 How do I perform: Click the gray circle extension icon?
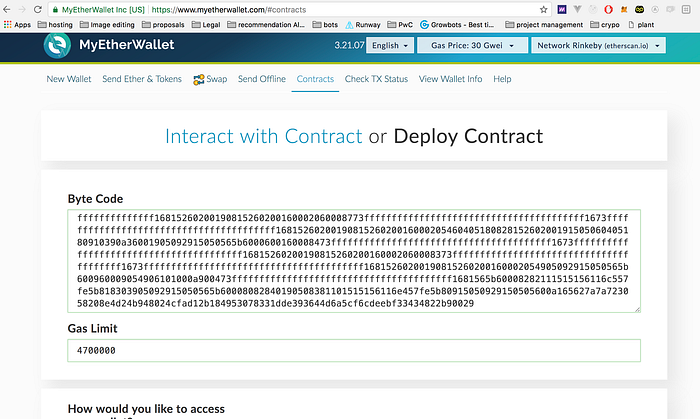coord(655,9)
